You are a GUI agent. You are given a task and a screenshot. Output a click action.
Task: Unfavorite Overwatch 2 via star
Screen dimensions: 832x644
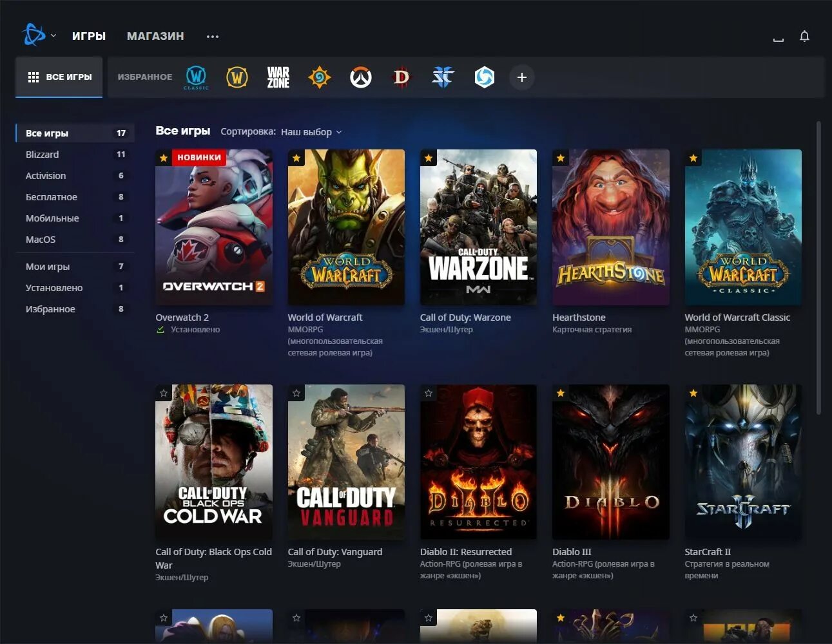tap(164, 158)
